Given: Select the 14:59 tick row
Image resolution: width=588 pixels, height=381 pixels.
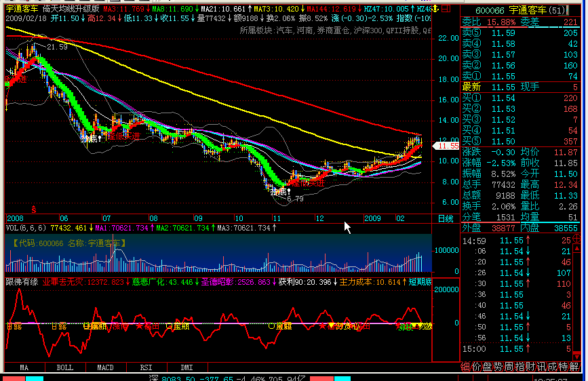Looking at the screenshot, I should tap(516, 241).
